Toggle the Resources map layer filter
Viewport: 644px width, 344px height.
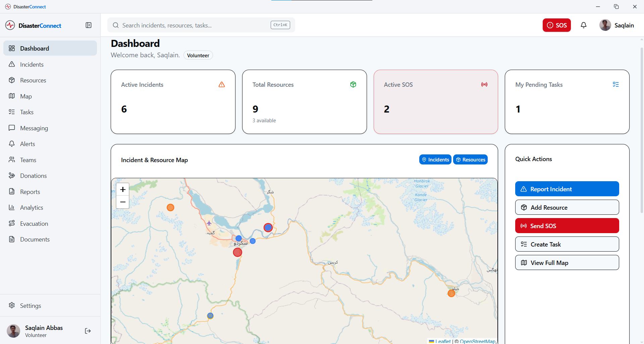click(470, 159)
